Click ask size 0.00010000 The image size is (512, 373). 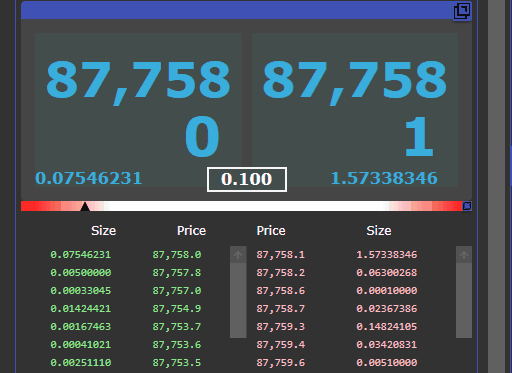pos(387,291)
